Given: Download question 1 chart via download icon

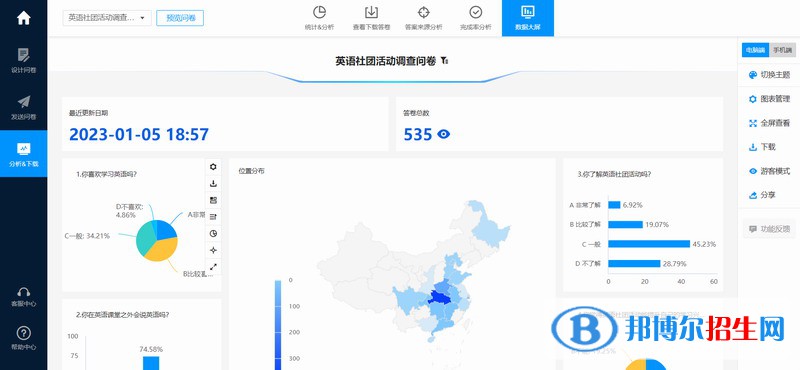Looking at the screenshot, I should (x=213, y=183).
